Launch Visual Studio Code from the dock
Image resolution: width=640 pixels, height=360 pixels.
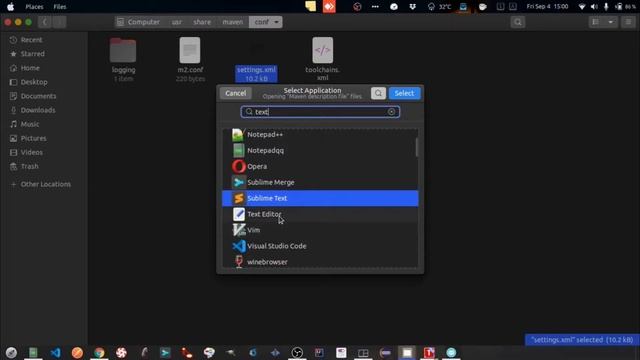[x=56, y=352]
